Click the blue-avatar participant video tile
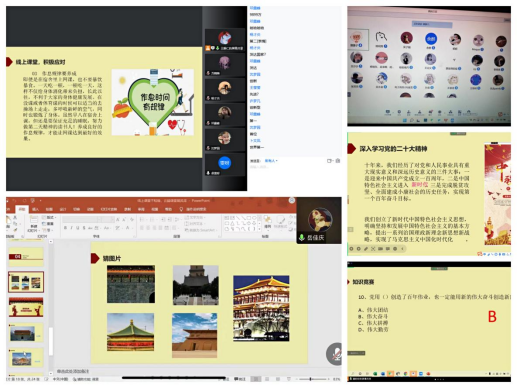This screenshot has width=518, height=388. (x=225, y=165)
